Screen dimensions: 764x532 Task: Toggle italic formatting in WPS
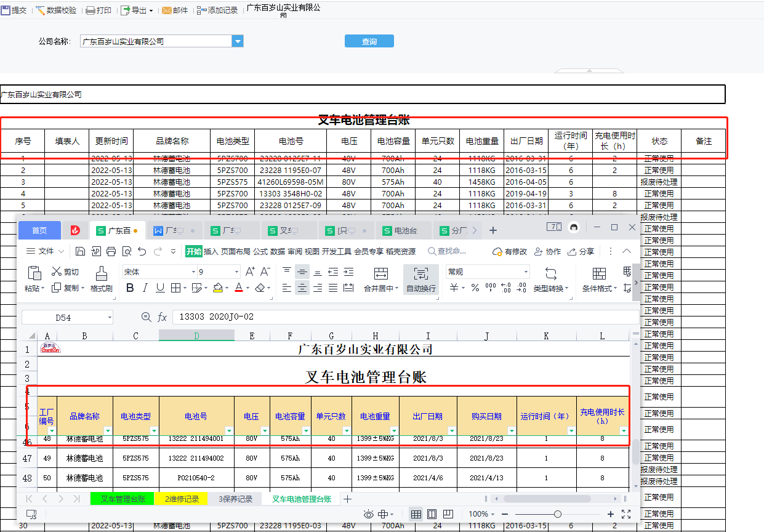[x=145, y=288]
